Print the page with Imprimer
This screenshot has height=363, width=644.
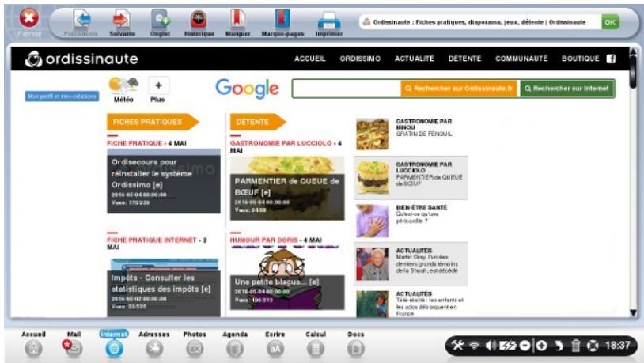pyautogui.click(x=329, y=24)
